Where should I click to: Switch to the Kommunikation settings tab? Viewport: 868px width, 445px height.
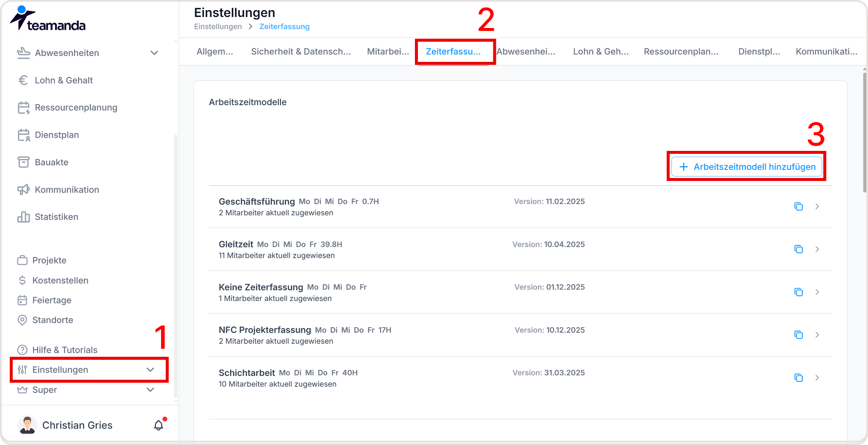point(826,52)
